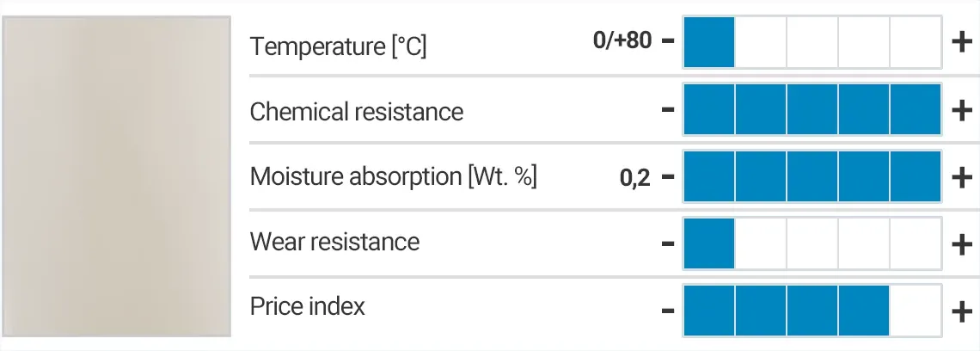Click the Moisture absorption [Wt. %] label
The height and width of the screenshot is (351, 980).
[393, 177]
